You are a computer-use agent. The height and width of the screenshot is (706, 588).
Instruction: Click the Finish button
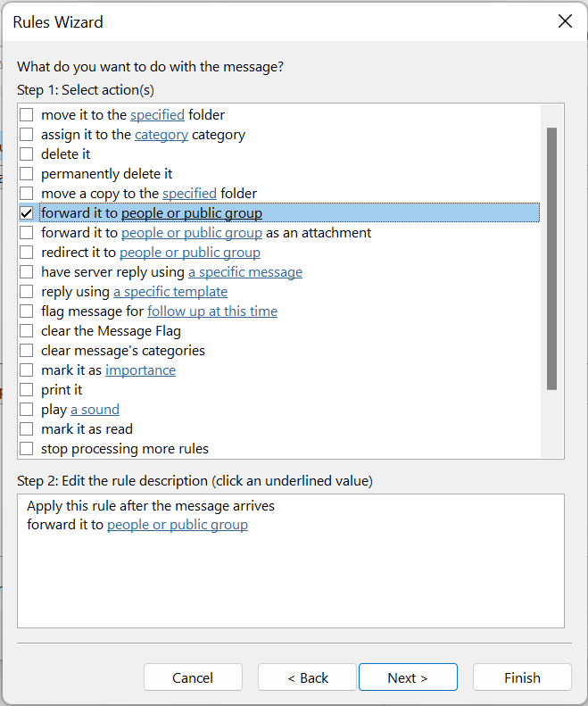coord(522,677)
